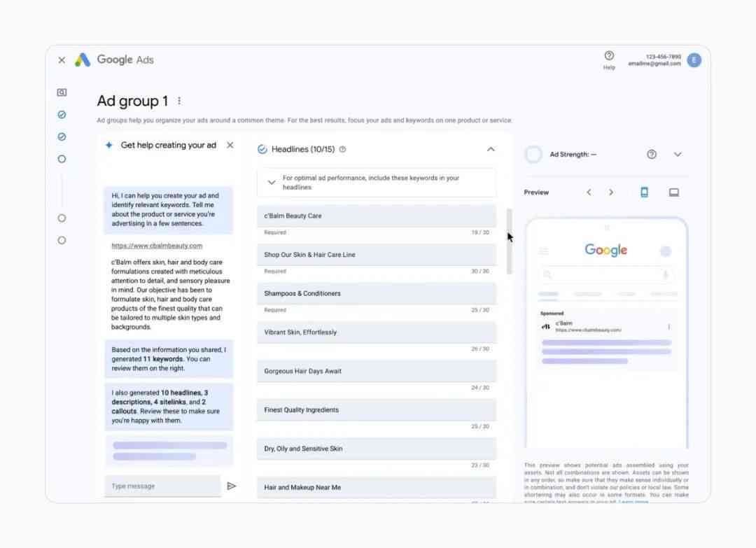Close the Google Ads editor with X
This screenshot has height=548, width=756.
62,60
